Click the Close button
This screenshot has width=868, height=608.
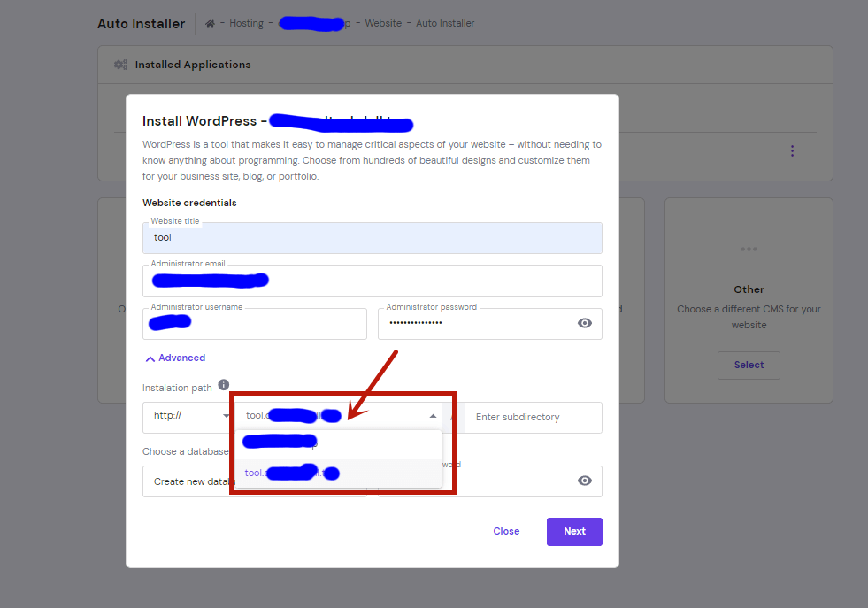pos(506,532)
